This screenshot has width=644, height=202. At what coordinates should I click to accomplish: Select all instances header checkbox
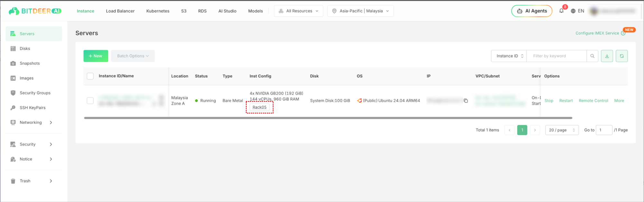[90, 76]
